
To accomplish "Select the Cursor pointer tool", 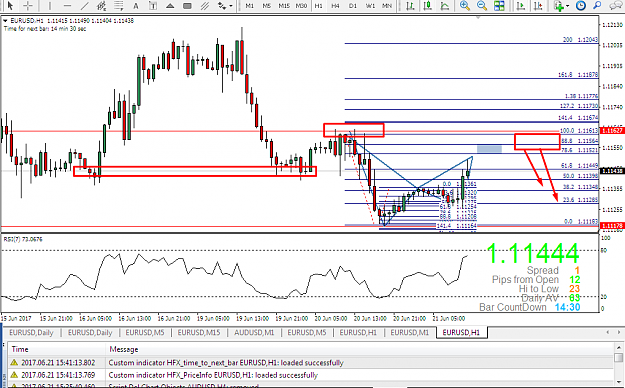I will [x=10, y=6].
